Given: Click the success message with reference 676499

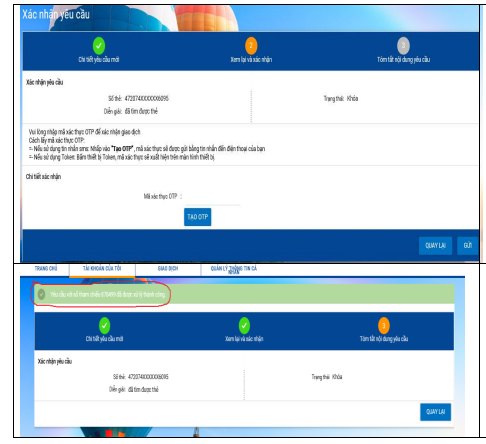Looking at the screenshot, I should [108, 294].
